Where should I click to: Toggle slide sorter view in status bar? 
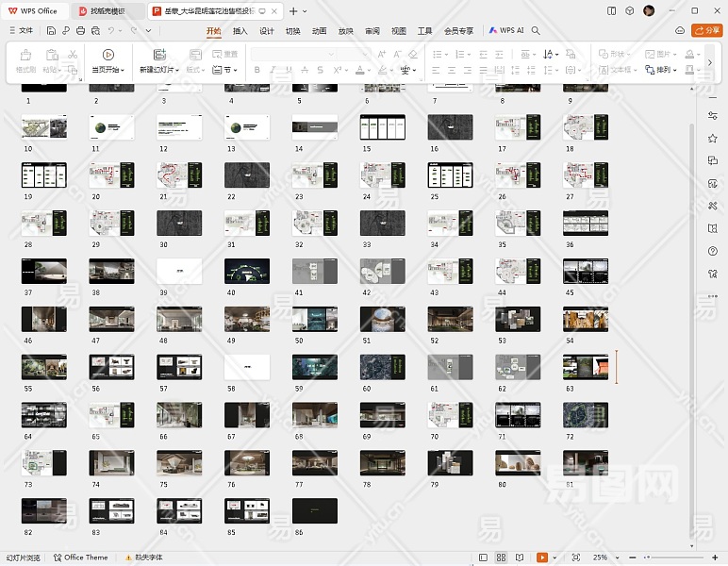pyautogui.click(x=502, y=558)
